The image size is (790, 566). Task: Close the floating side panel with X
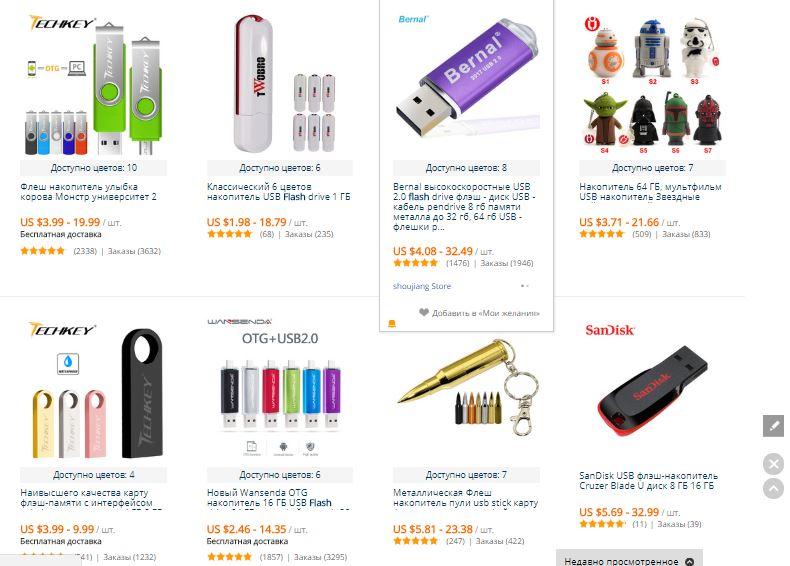tap(773, 464)
